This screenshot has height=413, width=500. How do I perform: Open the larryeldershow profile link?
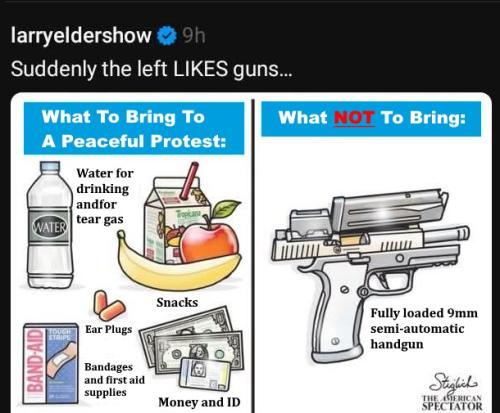click(81, 36)
